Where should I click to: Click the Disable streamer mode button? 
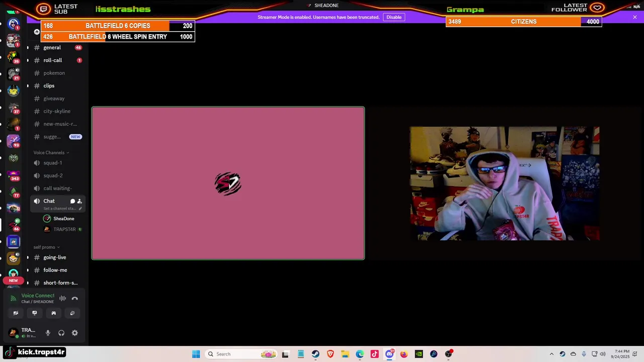(394, 17)
